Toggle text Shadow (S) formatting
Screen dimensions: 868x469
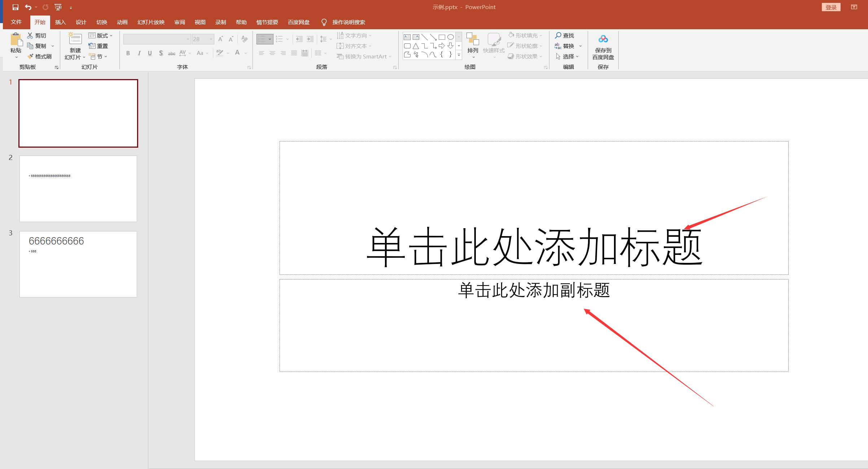(x=161, y=53)
